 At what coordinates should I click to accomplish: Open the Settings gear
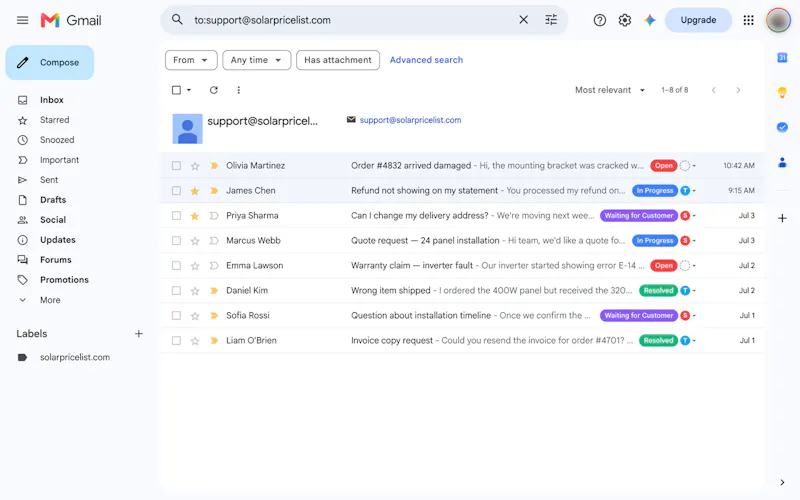[x=624, y=20]
